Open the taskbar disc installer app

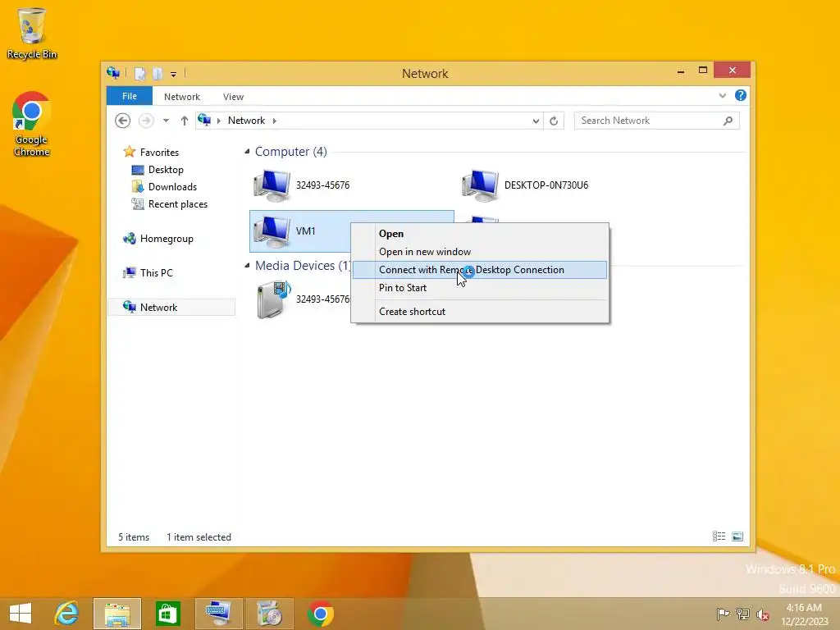pos(269,614)
